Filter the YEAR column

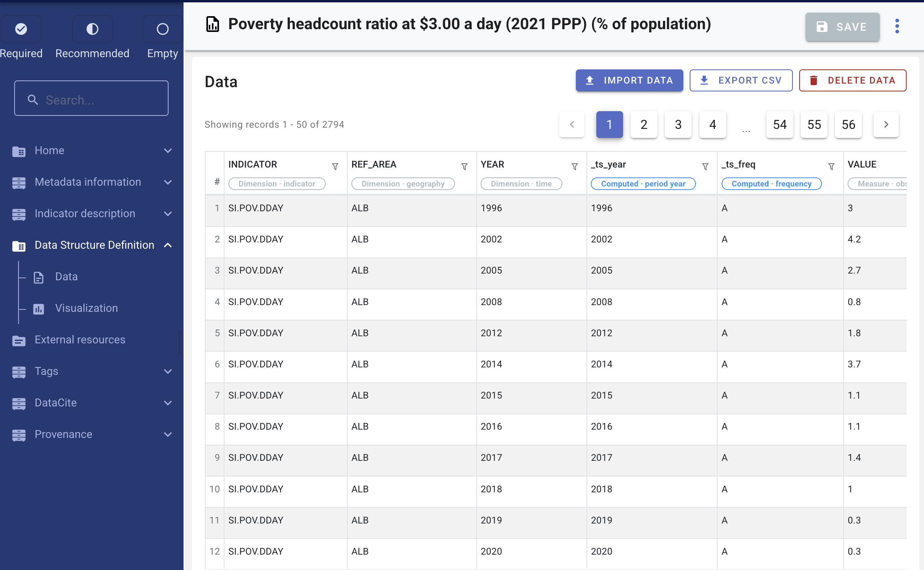[x=575, y=167]
